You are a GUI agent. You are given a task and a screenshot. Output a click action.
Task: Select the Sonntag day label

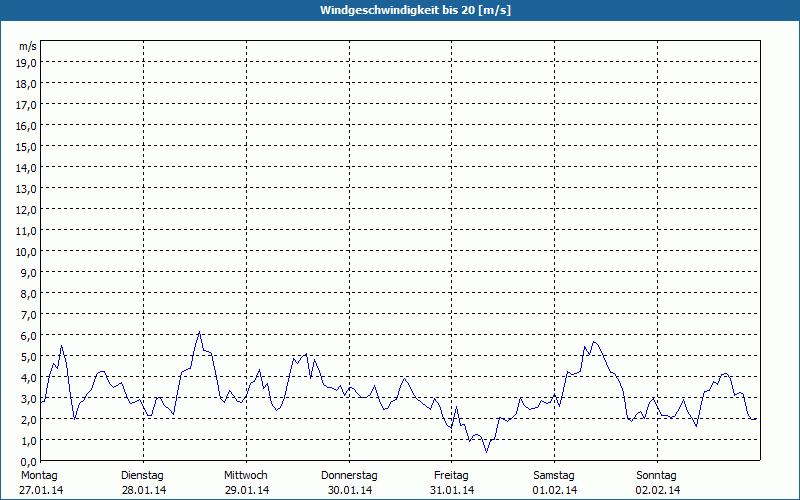(x=657, y=475)
